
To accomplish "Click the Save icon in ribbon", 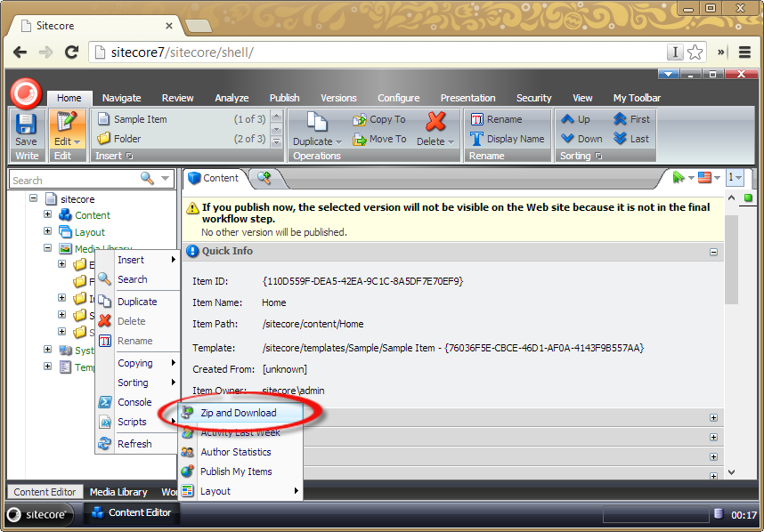I will coord(26,125).
